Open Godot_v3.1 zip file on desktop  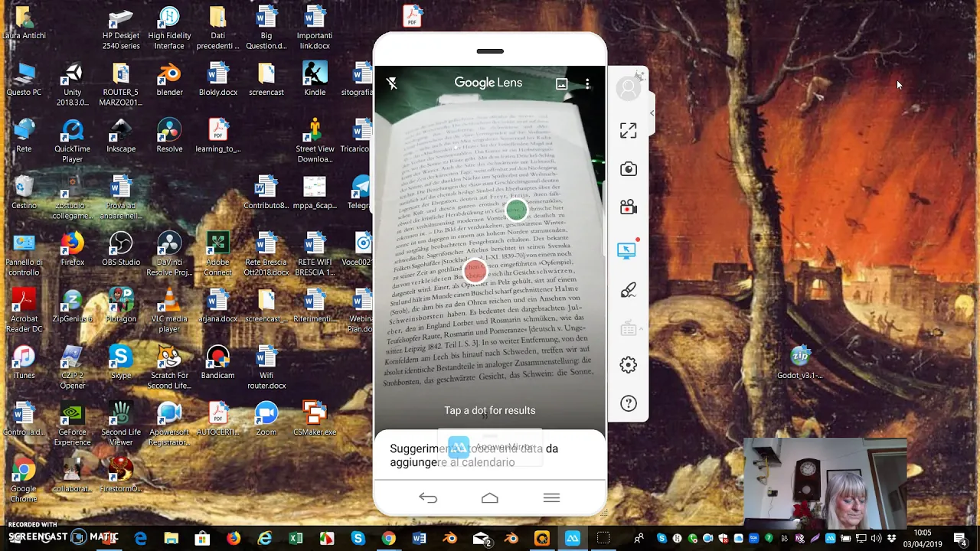[x=800, y=363]
